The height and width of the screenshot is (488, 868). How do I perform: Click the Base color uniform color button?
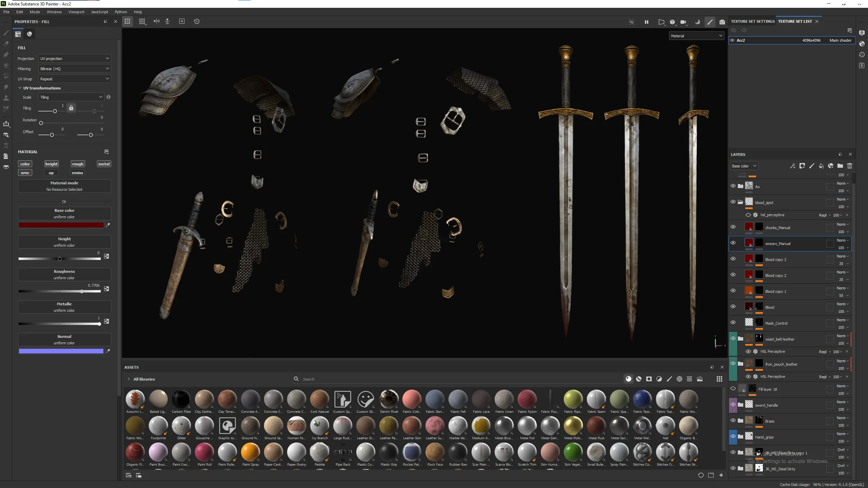pyautogui.click(x=64, y=213)
